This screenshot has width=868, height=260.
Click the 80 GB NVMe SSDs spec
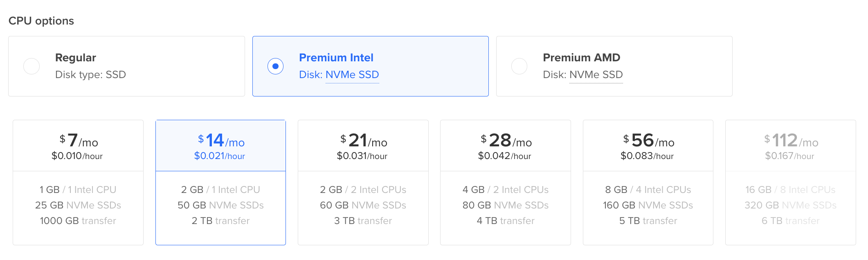pyautogui.click(x=505, y=205)
